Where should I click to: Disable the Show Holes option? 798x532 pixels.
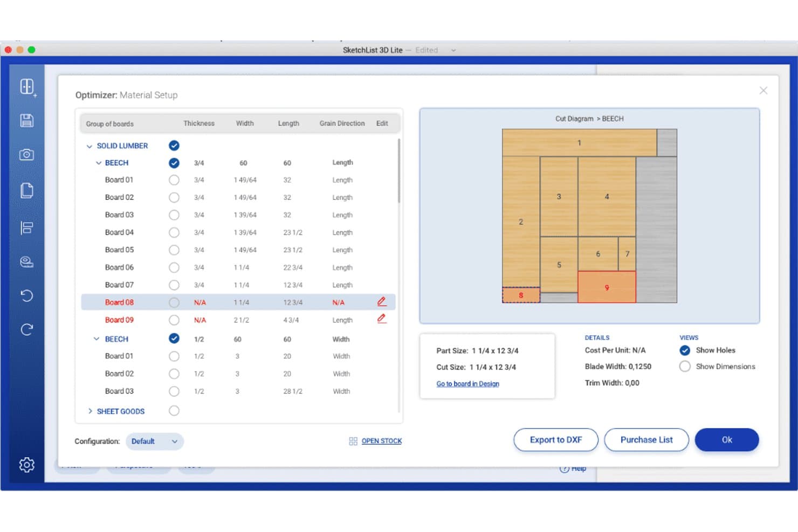(685, 350)
